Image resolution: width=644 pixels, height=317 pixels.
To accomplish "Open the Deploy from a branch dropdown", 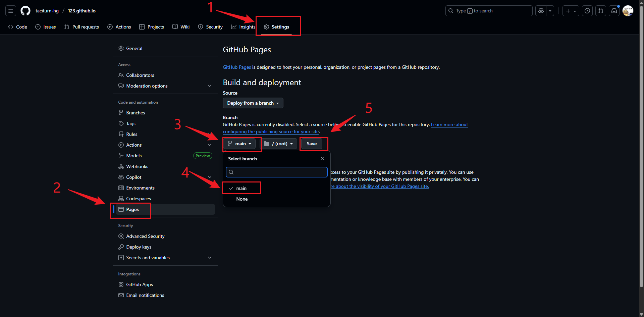I will tap(253, 103).
